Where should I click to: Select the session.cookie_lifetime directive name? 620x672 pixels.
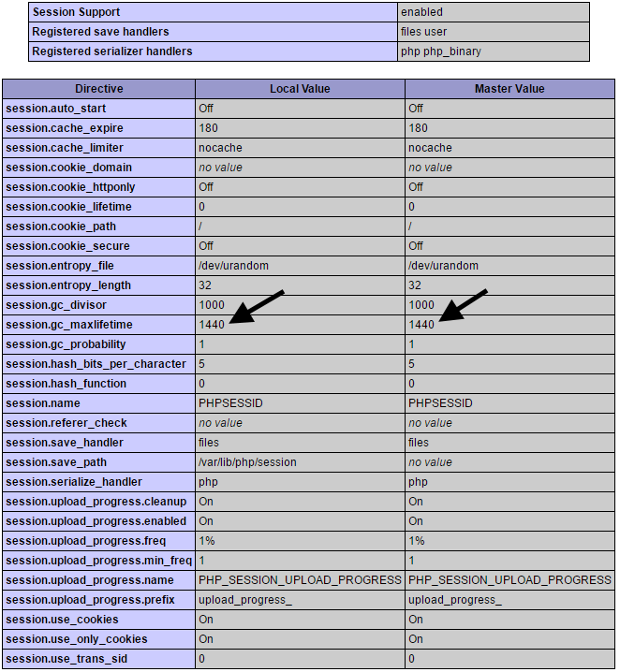(x=68, y=207)
